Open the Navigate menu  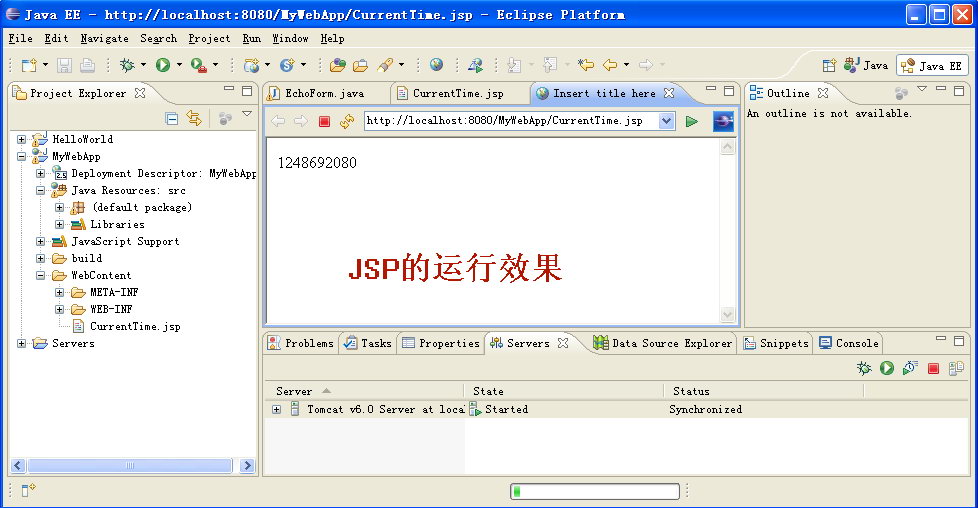[104, 38]
